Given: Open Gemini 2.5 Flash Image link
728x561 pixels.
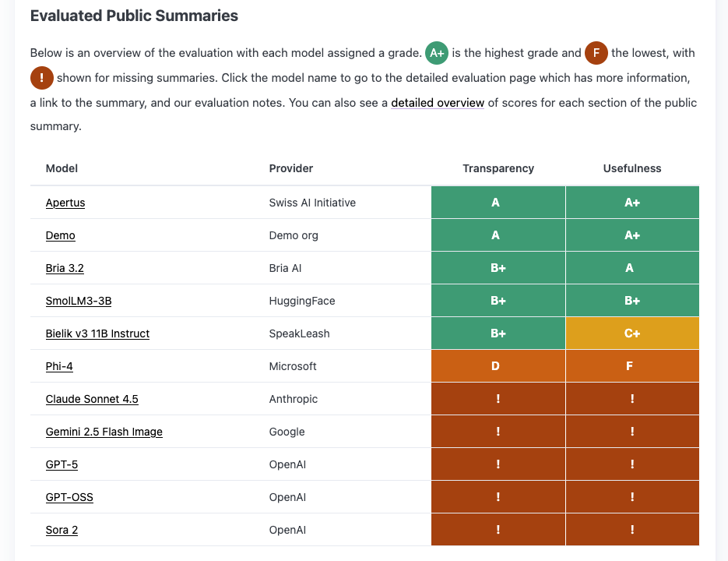Looking at the screenshot, I should 104,432.
